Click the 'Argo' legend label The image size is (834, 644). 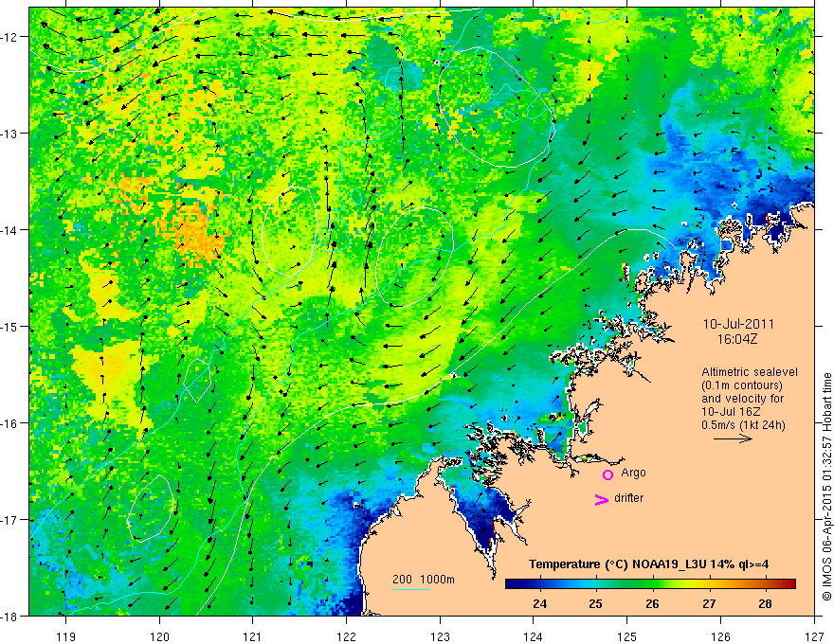pos(633,473)
